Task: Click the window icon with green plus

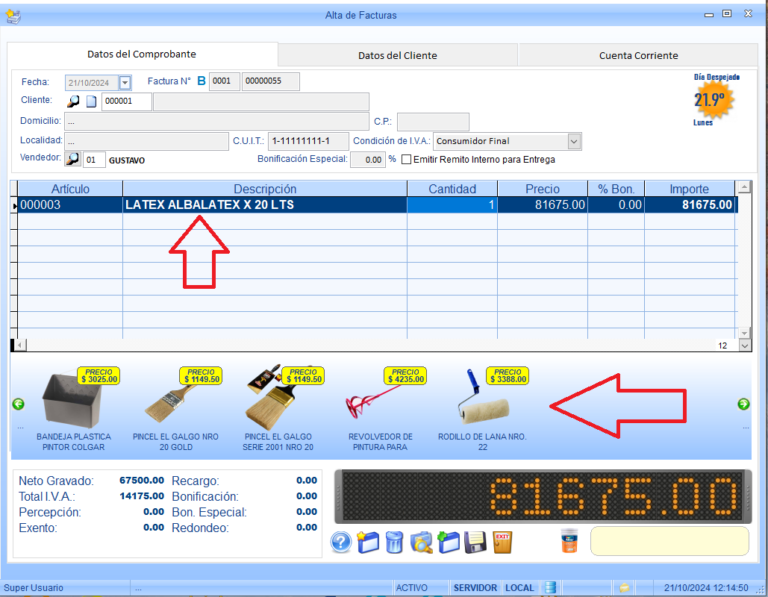Action: 448,543
